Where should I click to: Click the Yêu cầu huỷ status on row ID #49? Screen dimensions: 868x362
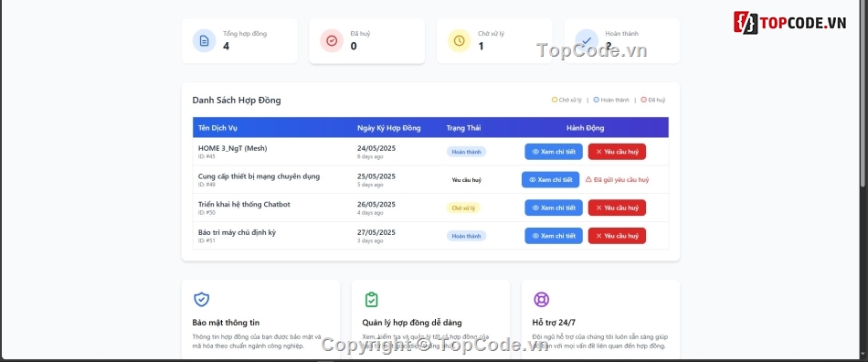467,180
